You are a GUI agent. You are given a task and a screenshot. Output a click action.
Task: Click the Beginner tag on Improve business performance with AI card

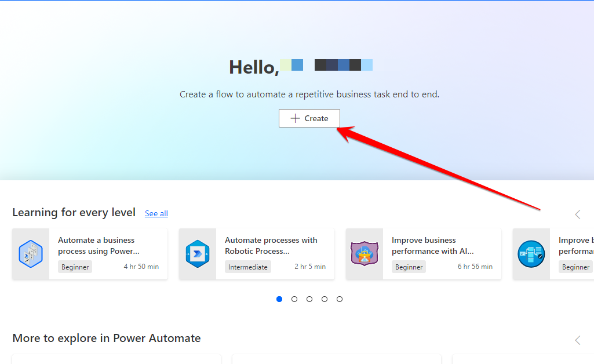[x=409, y=267]
